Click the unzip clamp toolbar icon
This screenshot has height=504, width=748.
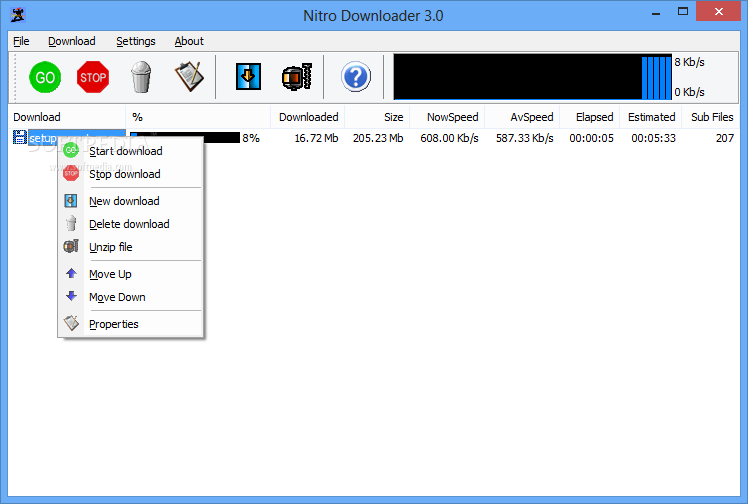coord(296,77)
